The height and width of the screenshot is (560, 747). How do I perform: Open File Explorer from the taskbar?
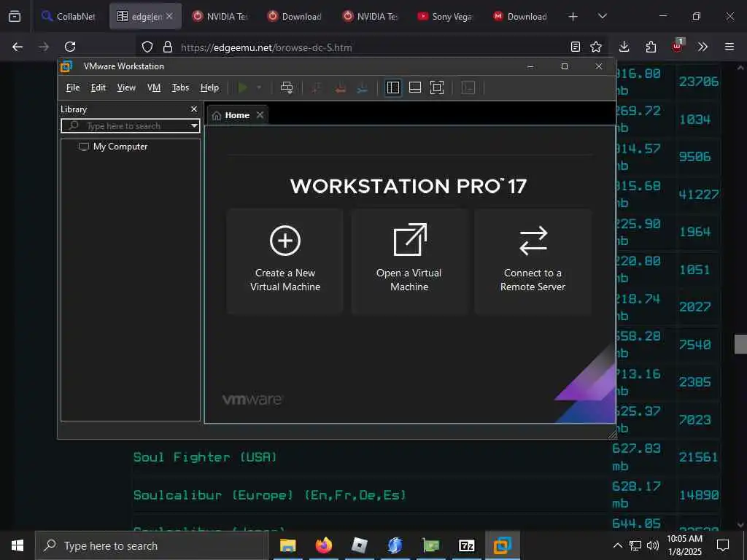(x=287, y=545)
